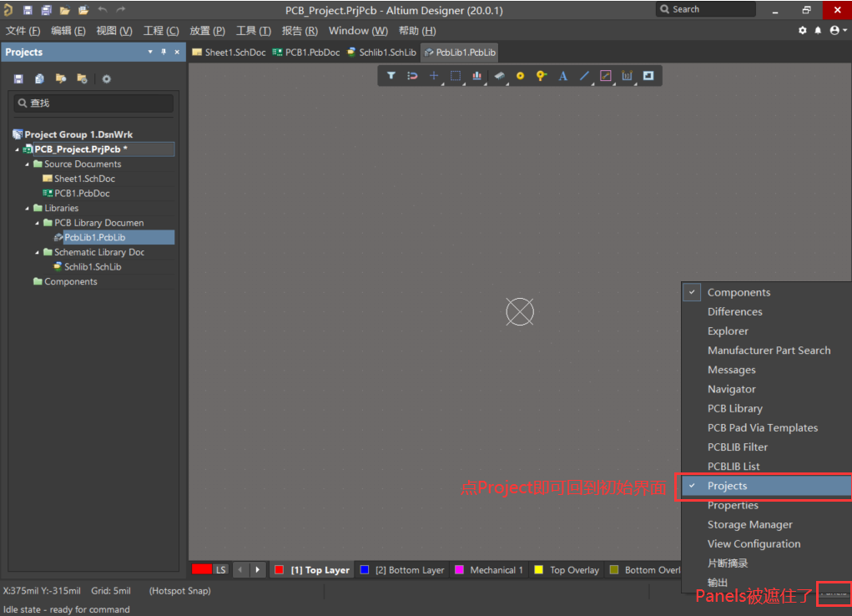
Task: Collapse the Libraries folder
Action: 28,208
